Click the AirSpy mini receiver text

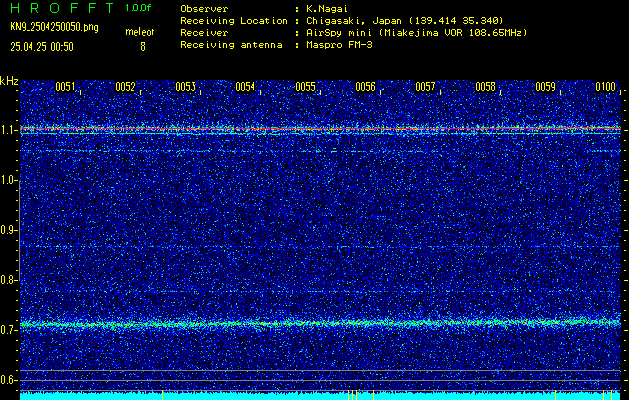coord(417,33)
